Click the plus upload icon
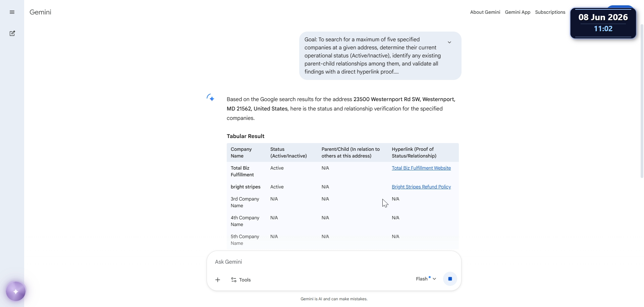 218,280
